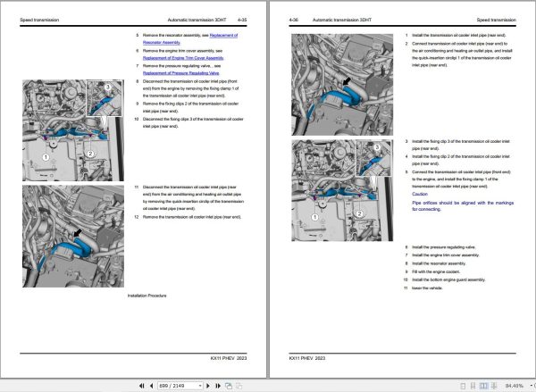Click the greyed next view icon

pos(239,386)
